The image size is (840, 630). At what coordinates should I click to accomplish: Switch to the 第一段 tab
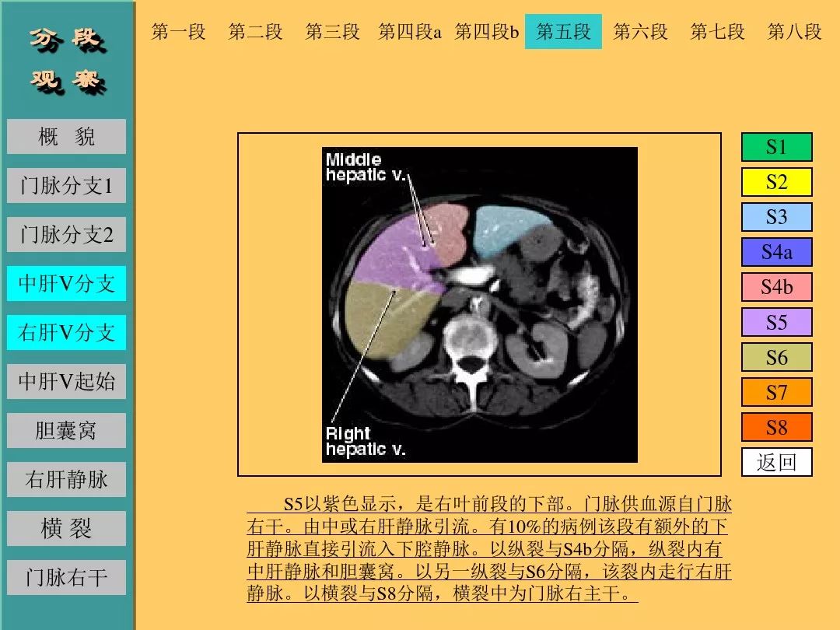click(178, 32)
